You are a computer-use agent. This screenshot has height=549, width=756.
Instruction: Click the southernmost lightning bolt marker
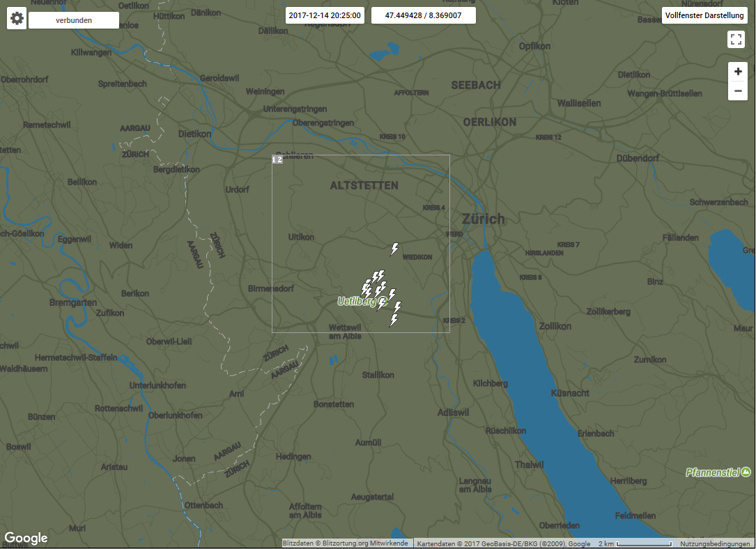(394, 320)
